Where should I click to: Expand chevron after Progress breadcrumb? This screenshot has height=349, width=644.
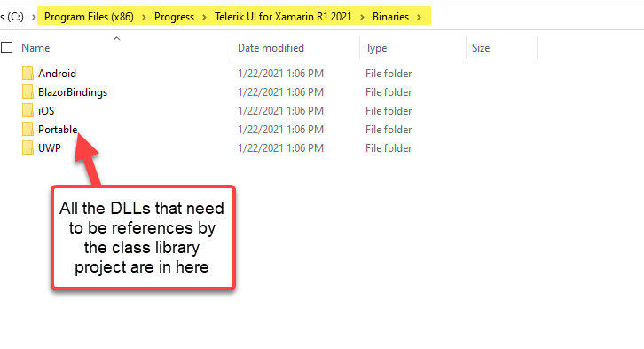pyautogui.click(x=204, y=17)
